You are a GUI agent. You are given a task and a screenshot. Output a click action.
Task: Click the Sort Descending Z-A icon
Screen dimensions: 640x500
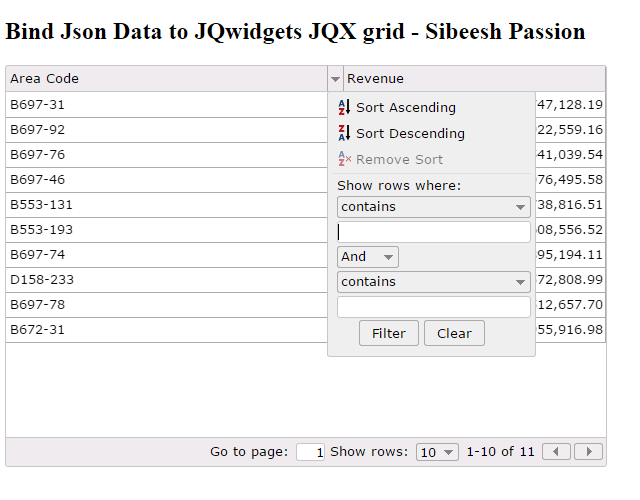coord(344,133)
